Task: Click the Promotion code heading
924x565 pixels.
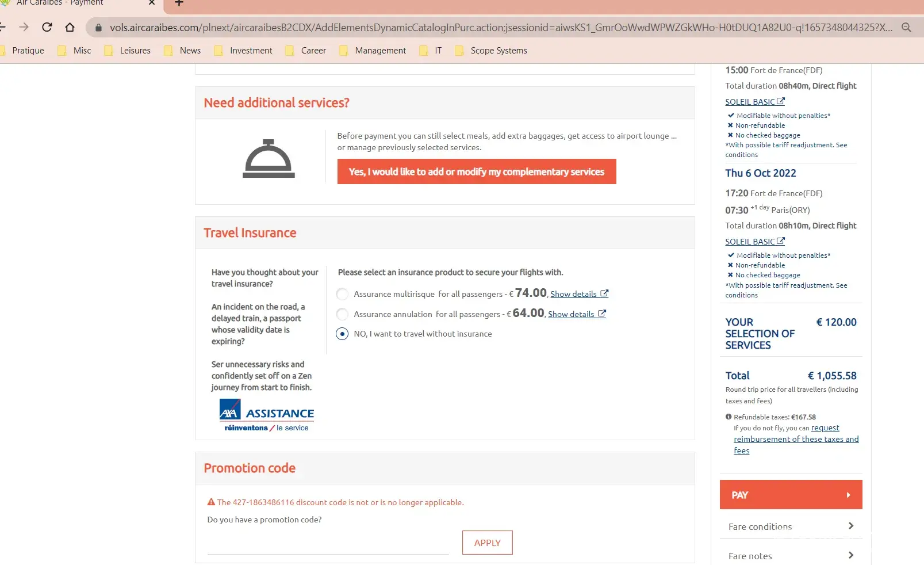Action: [x=250, y=468]
